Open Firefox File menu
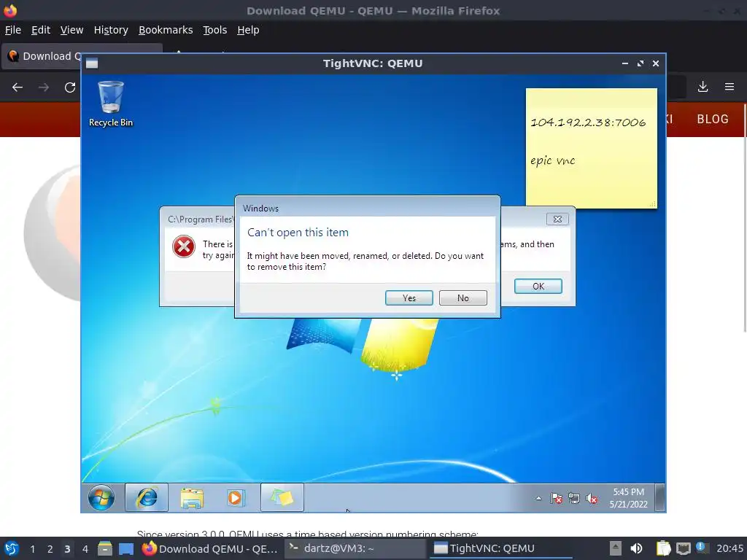This screenshot has width=747, height=560. pos(13,30)
